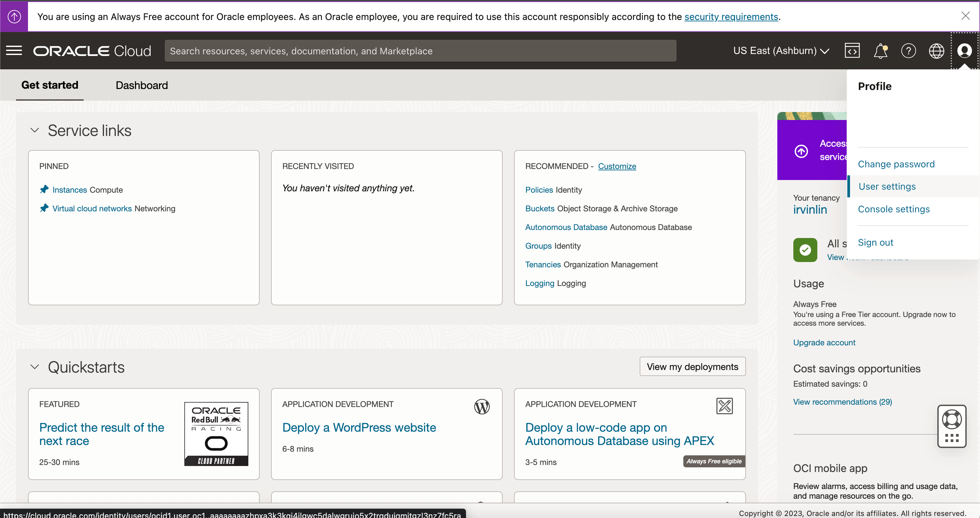Click the irvinlin tenancy link
Viewport: 980px width, 518px height.
[810, 210]
